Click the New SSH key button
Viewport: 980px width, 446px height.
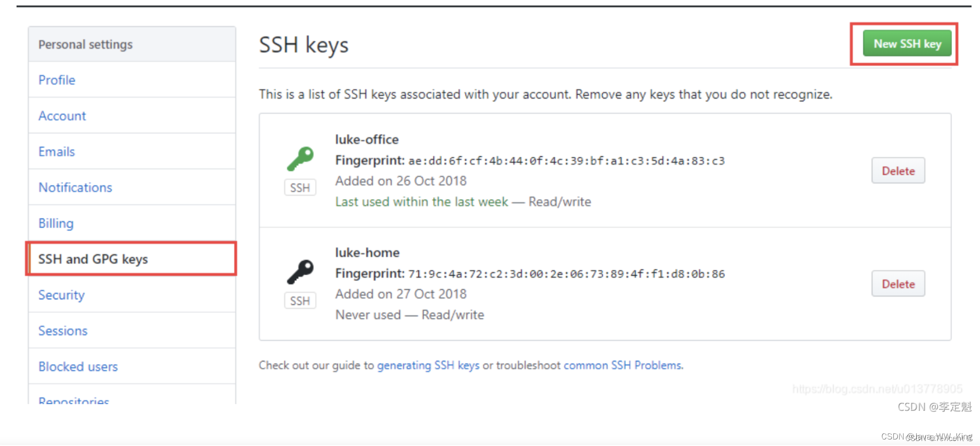coord(907,44)
